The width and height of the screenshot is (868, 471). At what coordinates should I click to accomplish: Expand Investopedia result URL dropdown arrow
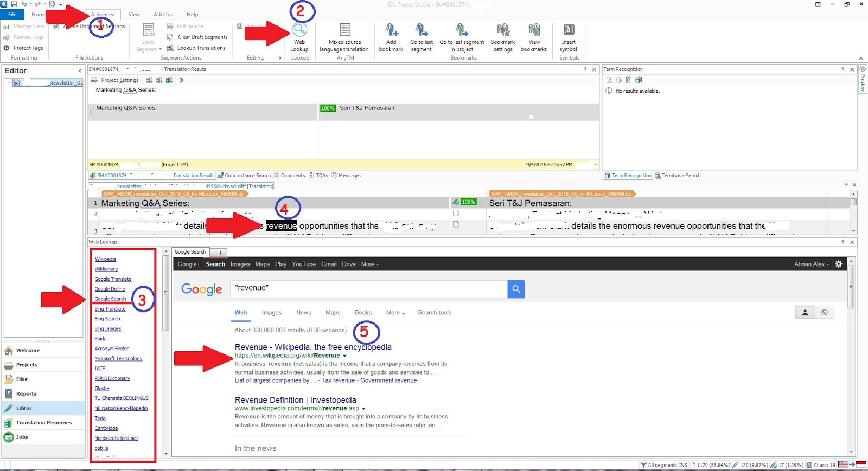363,409
